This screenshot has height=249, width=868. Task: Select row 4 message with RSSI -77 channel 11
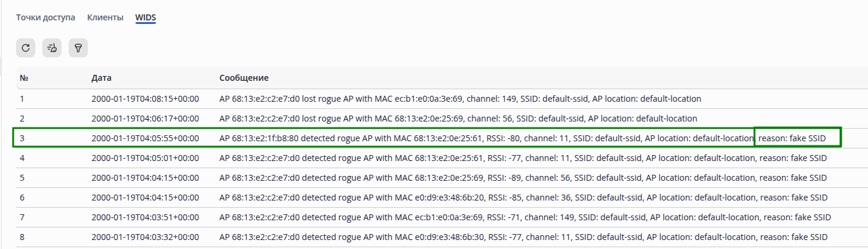click(x=523, y=158)
